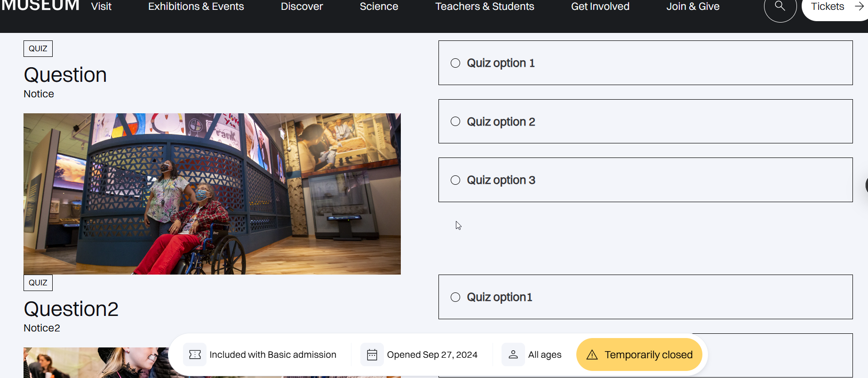Click the warning triangle icon
Screen dimensions: 868x378
pos(592,355)
